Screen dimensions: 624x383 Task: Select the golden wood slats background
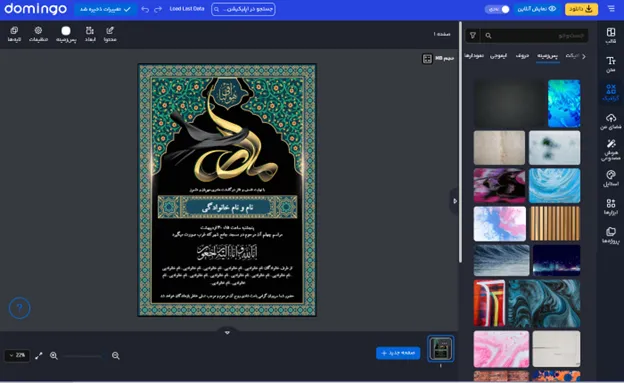555,224
